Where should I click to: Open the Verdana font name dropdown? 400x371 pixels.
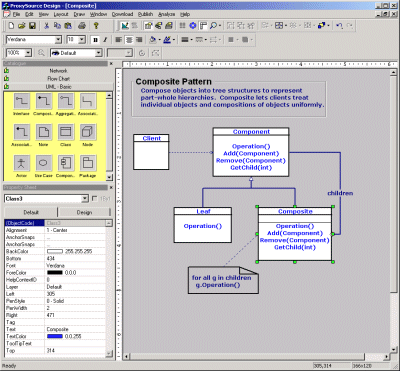click(x=58, y=40)
